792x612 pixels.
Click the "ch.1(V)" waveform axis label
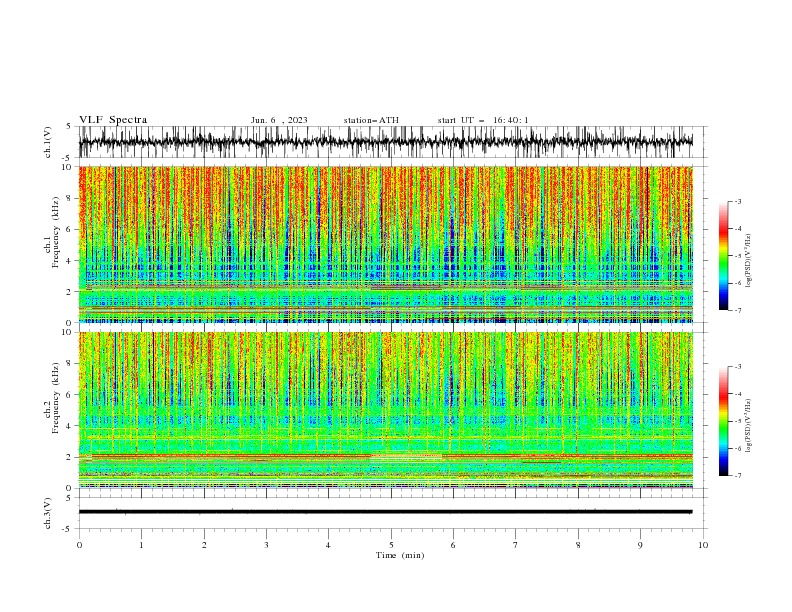point(48,142)
